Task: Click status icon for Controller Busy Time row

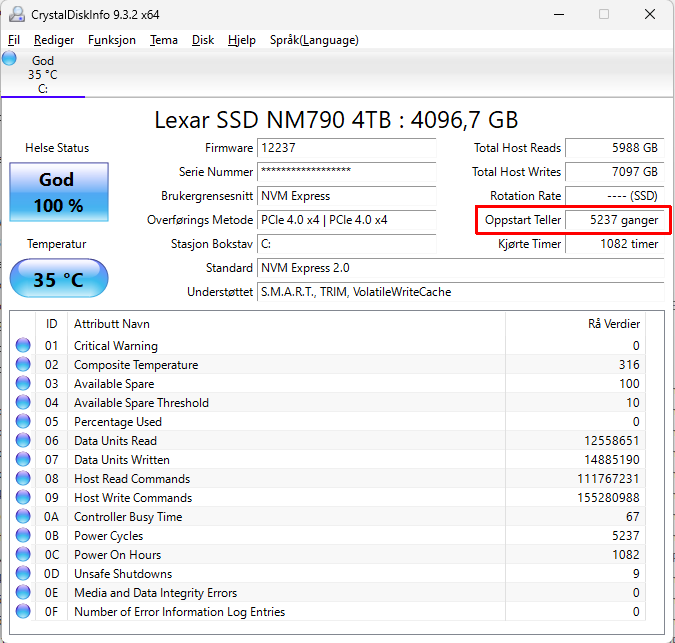Action: click(x=23, y=516)
